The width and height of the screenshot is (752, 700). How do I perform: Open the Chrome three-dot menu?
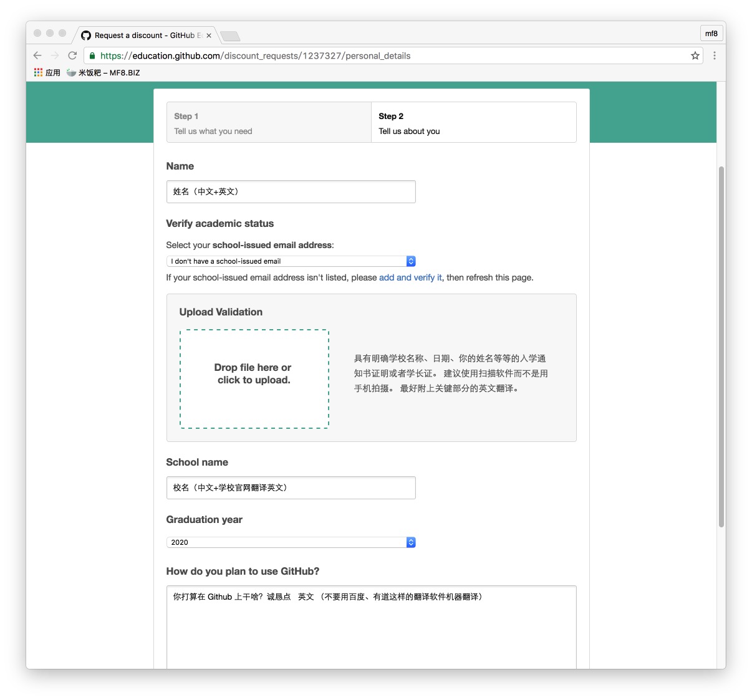[715, 55]
